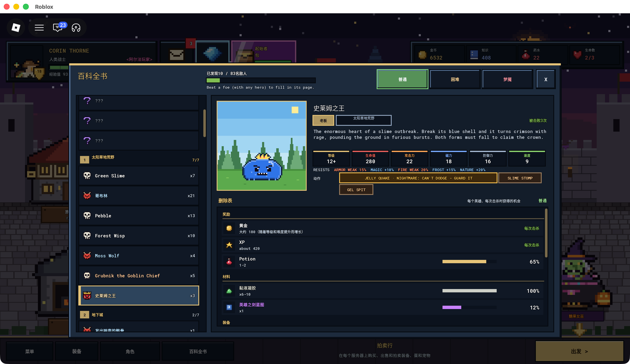Click the crowned boss icon for 史莱姆之王
Viewport: 630px width, 364px height.
click(87, 295)
